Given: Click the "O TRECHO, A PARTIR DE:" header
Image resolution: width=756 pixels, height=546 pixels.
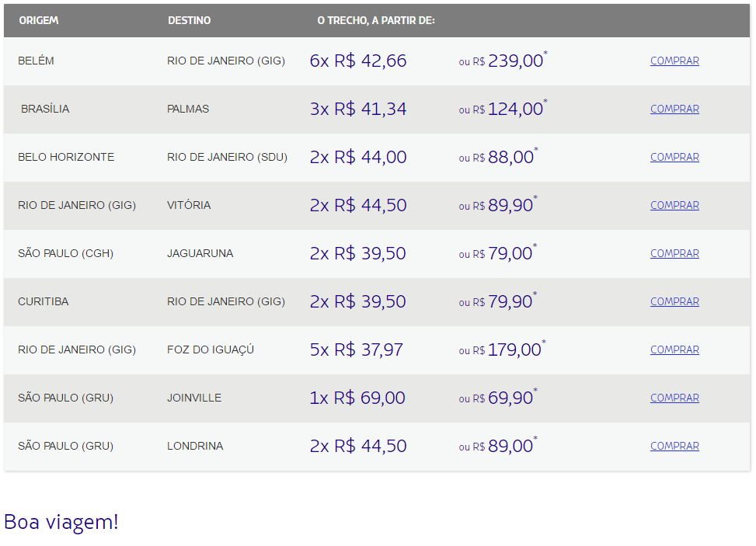Looking at the screenshot, I should coord(376,20).
